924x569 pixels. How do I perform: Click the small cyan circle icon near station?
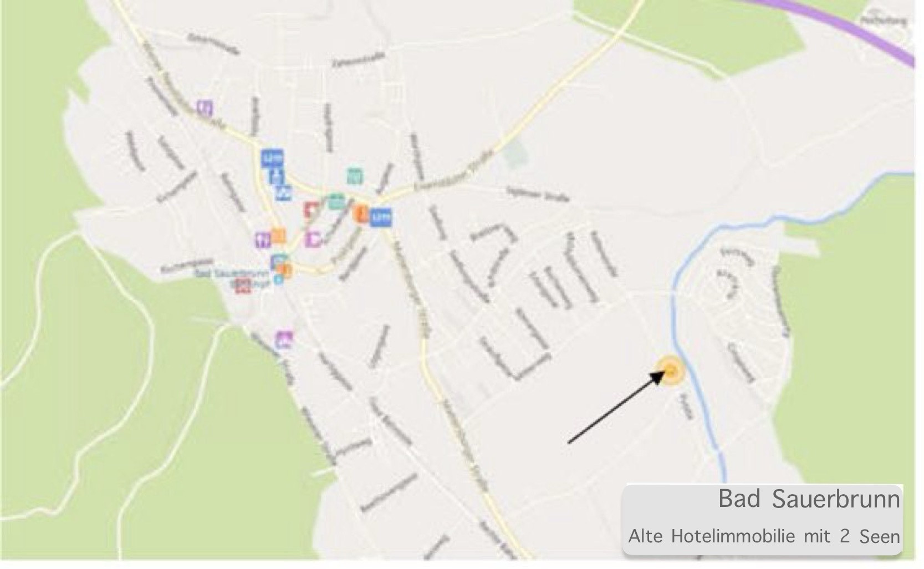click(279, 280)
